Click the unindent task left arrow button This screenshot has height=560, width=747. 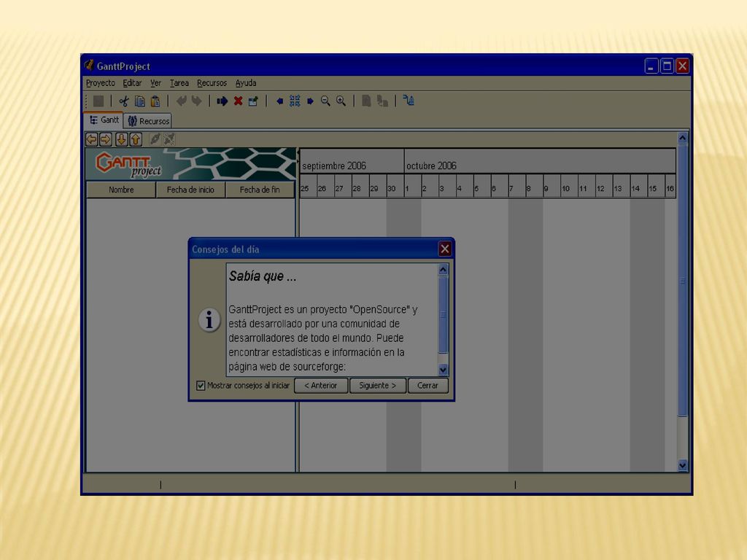pos(92,139)
